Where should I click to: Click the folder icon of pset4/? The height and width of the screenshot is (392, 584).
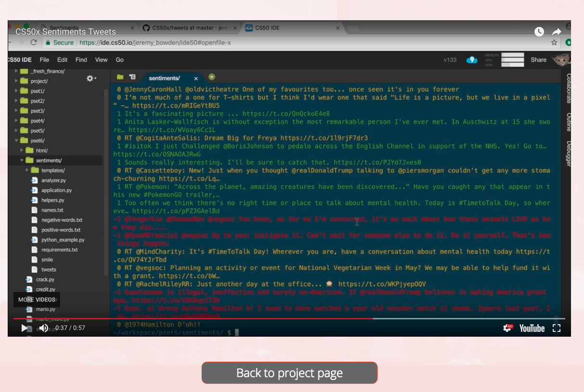click(24, 121)
